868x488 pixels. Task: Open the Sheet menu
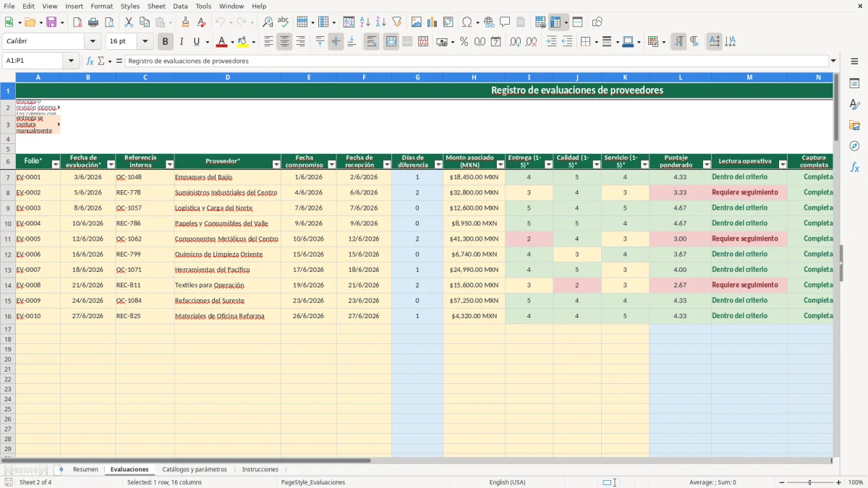(156, 6)
